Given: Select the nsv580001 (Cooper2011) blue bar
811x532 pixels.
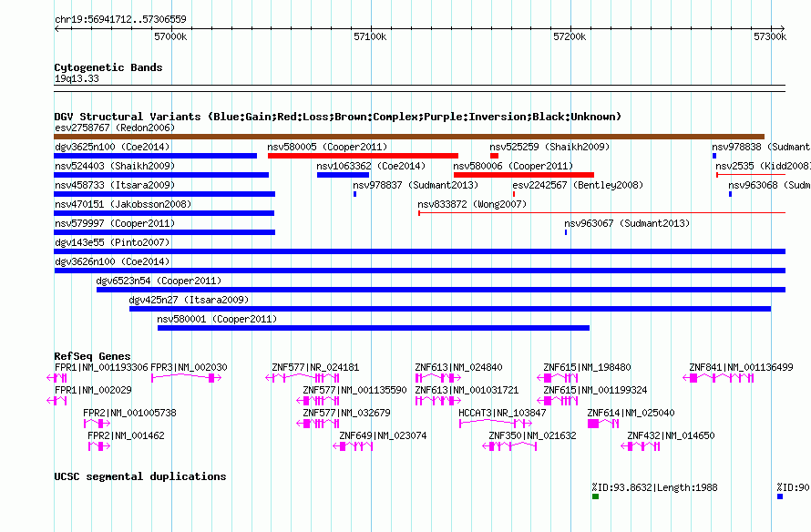Looking at the screenshot, I should pos(374,328).
